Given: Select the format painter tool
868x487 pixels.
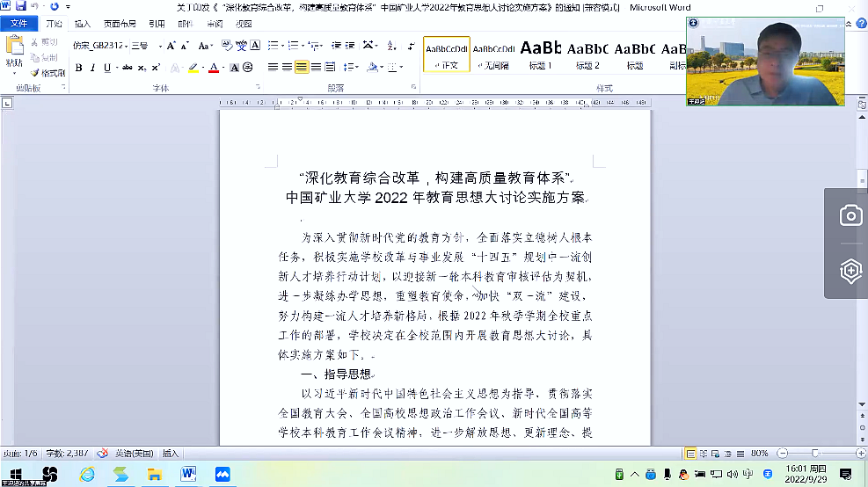Looking at the screenshot, I should pyautogui.click(x=47, y=73).
